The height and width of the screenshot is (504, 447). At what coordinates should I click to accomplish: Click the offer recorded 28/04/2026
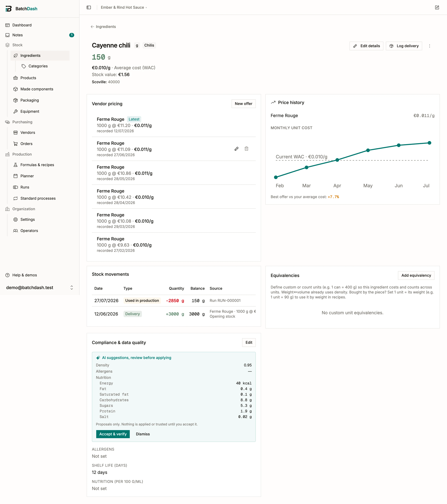[x=174, y=197]
